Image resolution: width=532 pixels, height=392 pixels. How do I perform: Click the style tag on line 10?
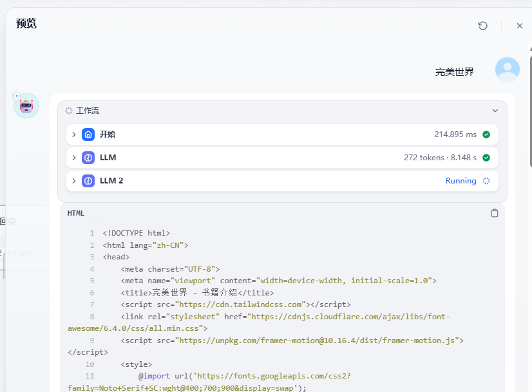point(136,364)
